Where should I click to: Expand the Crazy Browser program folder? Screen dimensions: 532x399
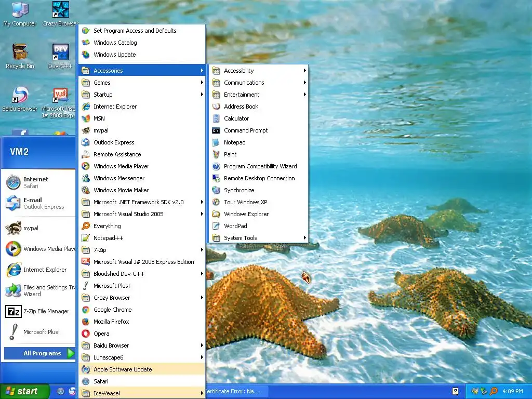point(142,298)
